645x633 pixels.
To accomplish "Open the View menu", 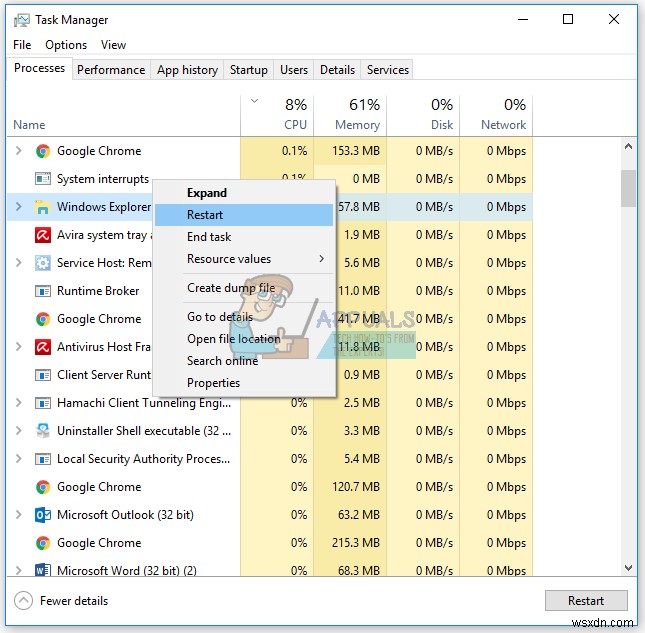I will 113,45.
